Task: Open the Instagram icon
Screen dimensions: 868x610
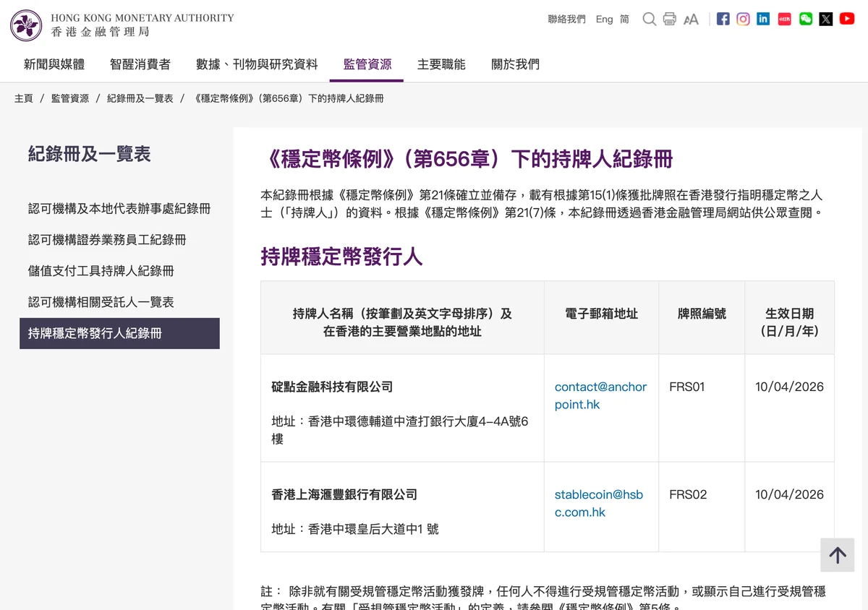Action: [x=743, y=20]
